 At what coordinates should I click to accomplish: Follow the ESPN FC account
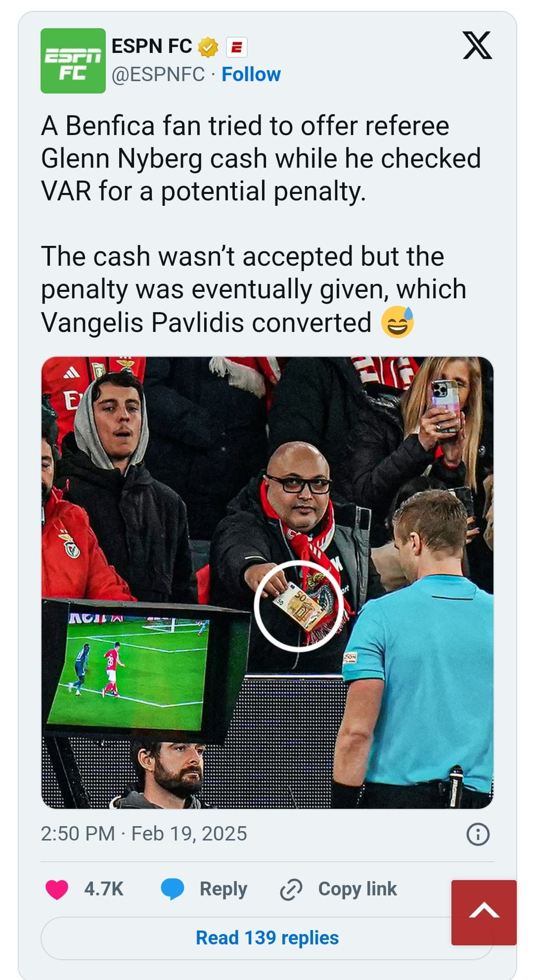click(x=251, y=74)
